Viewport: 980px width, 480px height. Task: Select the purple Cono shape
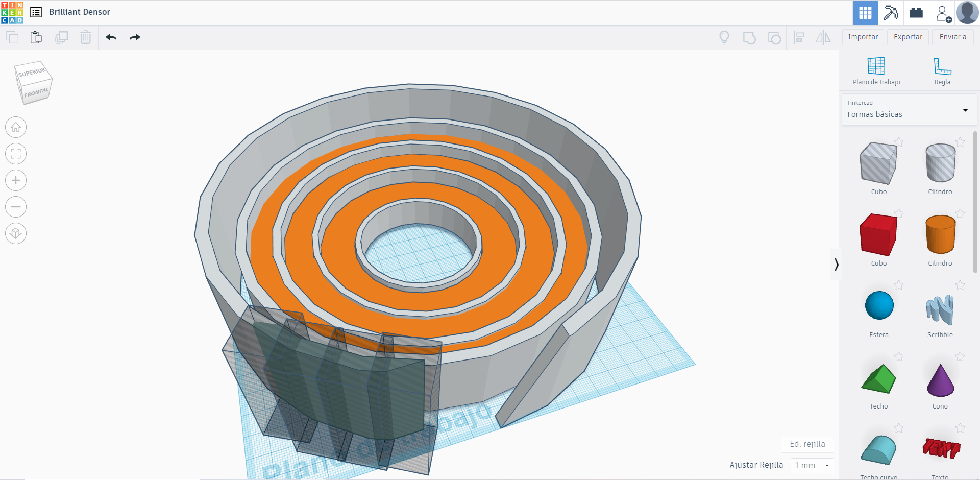point(940,380)
